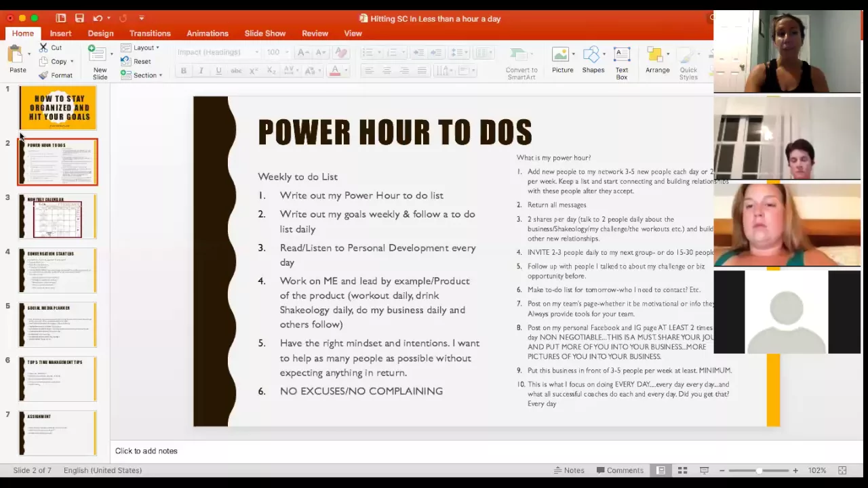The image size is (868, 488).
Task: Toggle Strikethrough formatting
Action: click(236, 71)
